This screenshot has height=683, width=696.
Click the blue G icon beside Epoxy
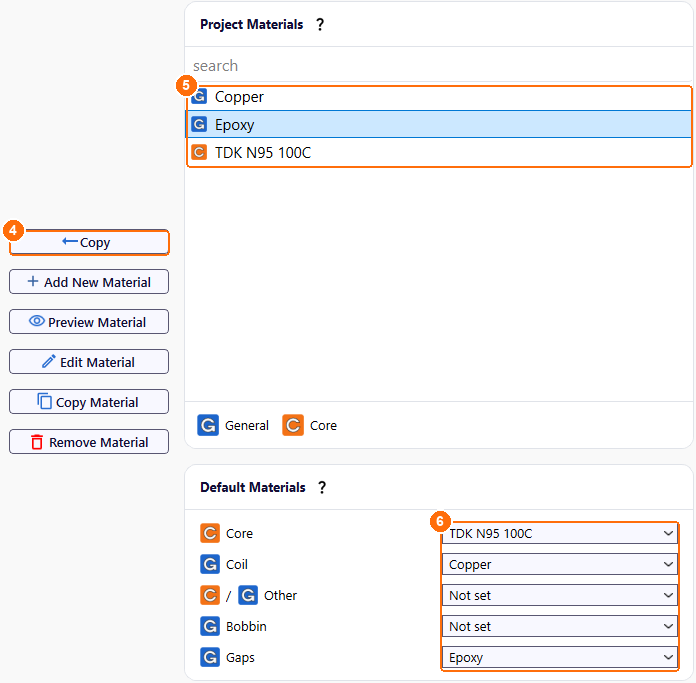click(199, 124)
